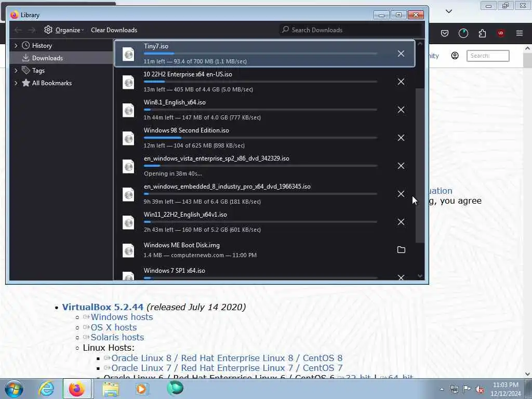532x399 pixels.
Task: Show hidden system tray icons
Action: [442, 390]
